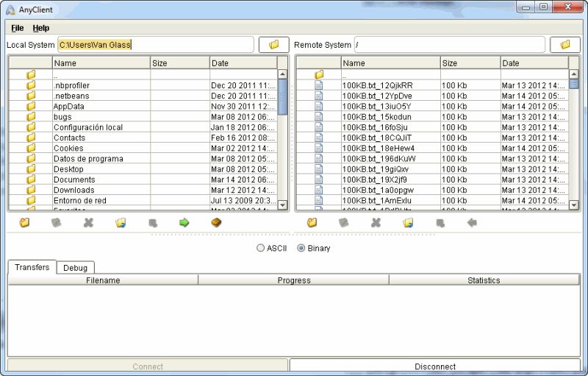Select the Binary transfer mode
Image resolution: width=588 pixels, height=376 pixels.
click(x=301, y=248)
